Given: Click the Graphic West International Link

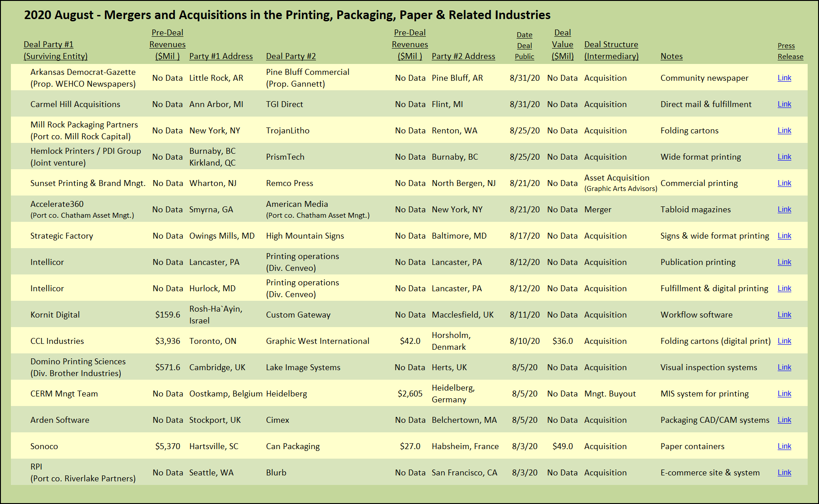Looking at the screenshot, I should pyautogui.click(x=784, y=341).
